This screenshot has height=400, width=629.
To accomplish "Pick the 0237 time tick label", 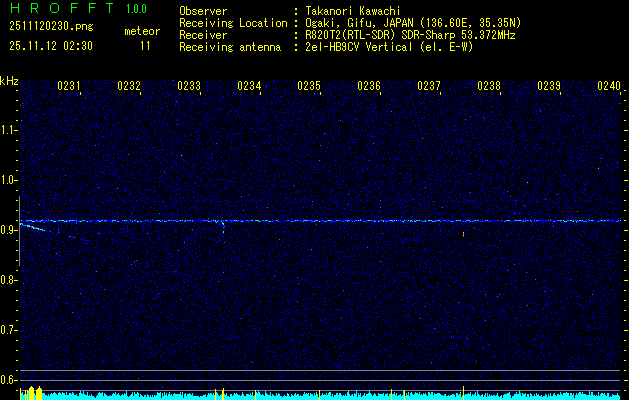I will point(429,87).
